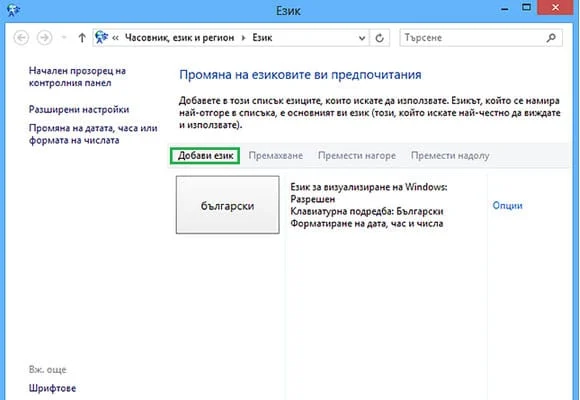580x400 pixels.
Task: Click 'Премести нагоре' toolbar command
Action: 357,156
